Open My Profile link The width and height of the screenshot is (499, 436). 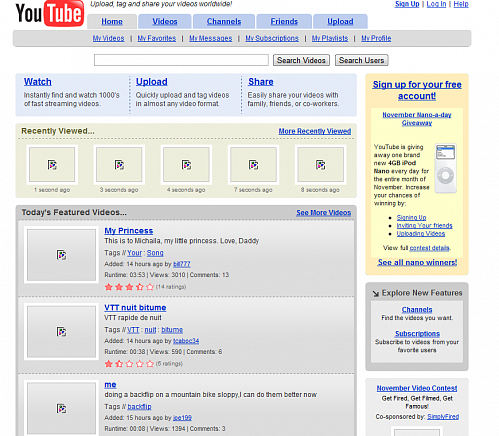tap(376, 38)
